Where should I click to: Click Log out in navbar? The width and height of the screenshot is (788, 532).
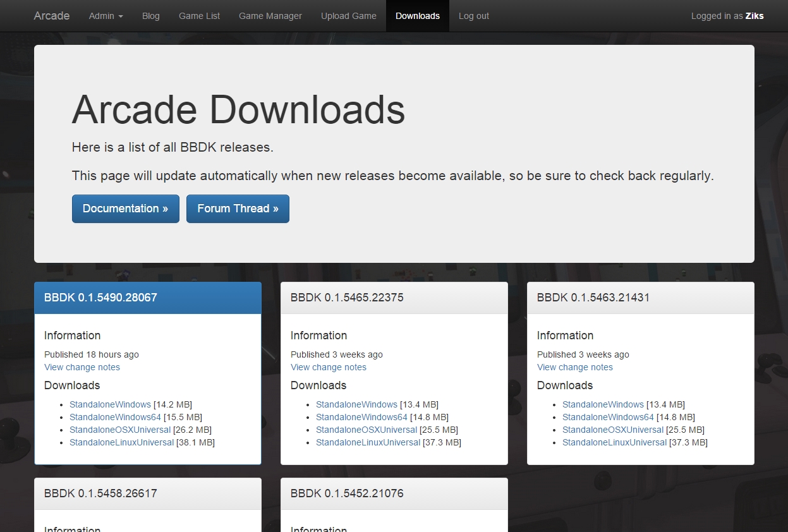click(x=474, y=16)
